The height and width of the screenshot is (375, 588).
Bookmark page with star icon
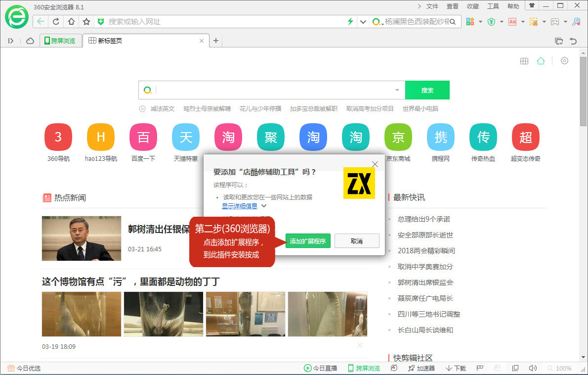pos(86,21)
